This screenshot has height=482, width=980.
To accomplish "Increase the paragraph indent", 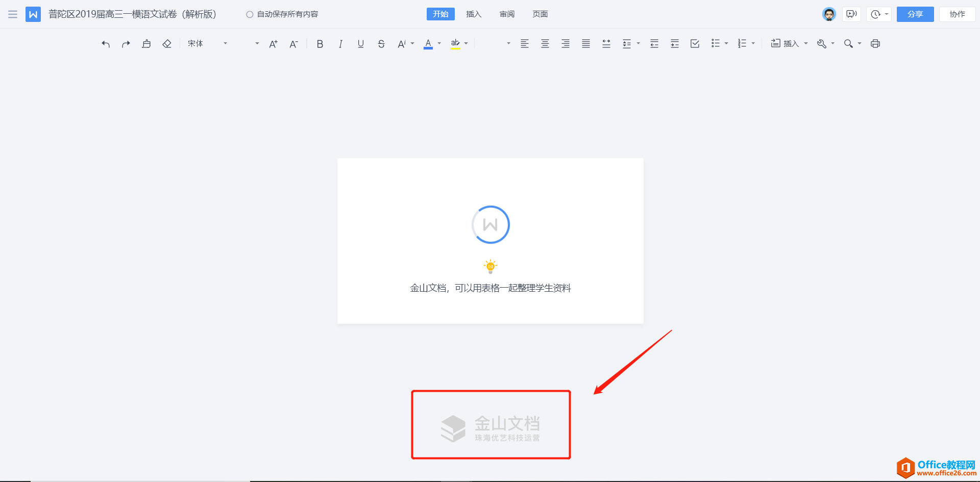I will pyautogui.click(x=675, y=44).
